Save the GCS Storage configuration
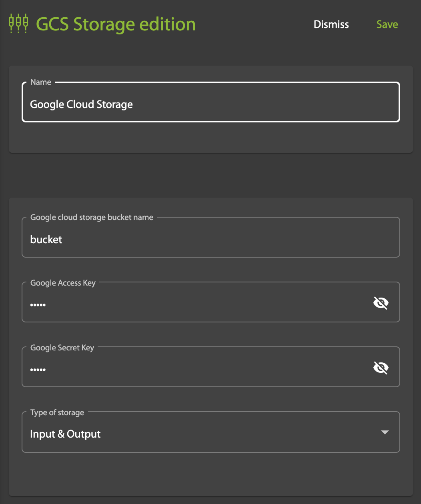 pos(387,24)
